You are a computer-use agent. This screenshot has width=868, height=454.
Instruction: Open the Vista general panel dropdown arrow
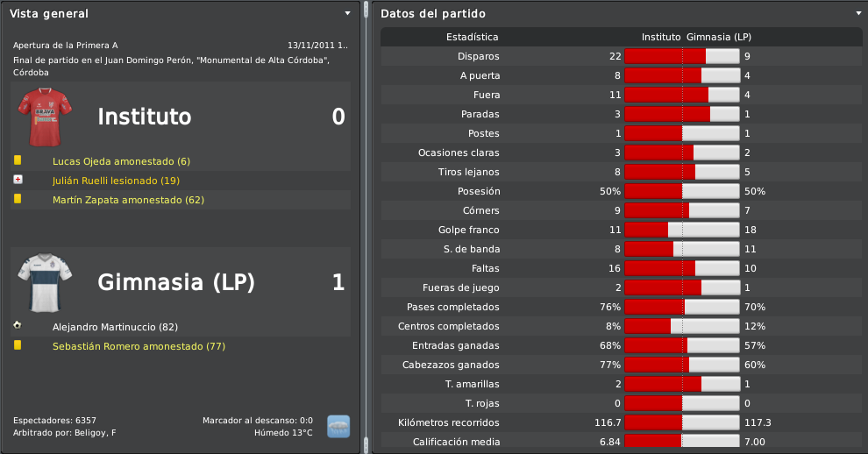tap(348, 13)
